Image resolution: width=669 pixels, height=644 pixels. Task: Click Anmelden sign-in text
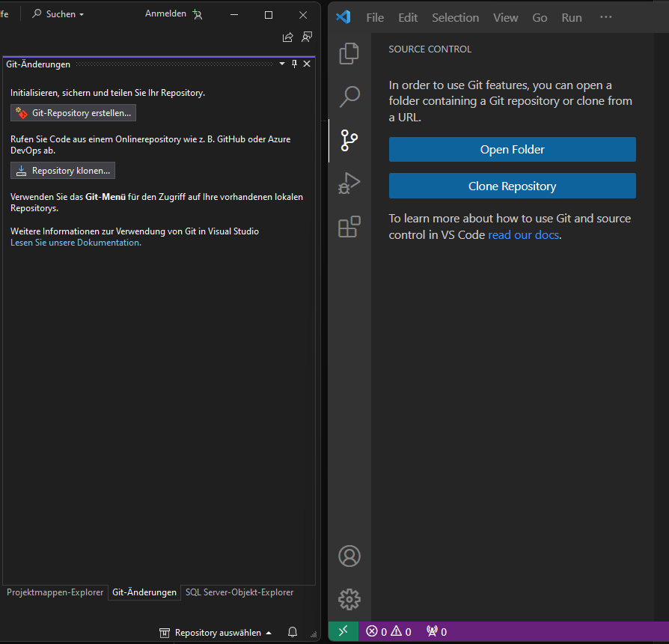pos(165,13)
